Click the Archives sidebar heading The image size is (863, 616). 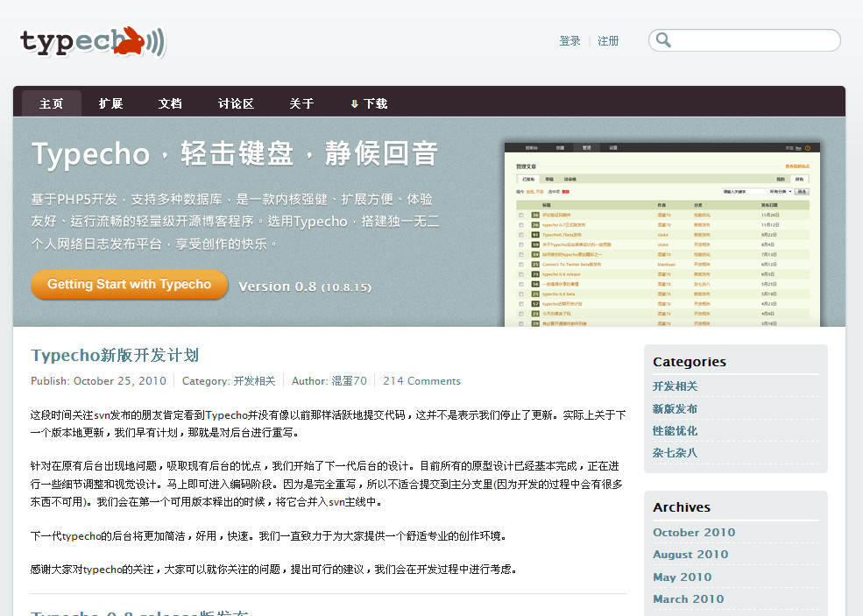point(682,507)
